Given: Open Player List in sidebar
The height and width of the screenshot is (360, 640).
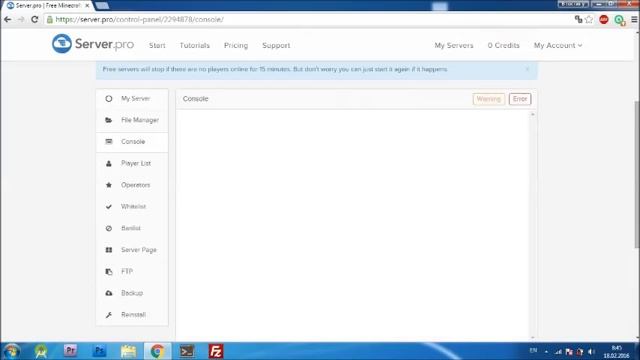Looking at the screenshot, I should pos(132,163).
